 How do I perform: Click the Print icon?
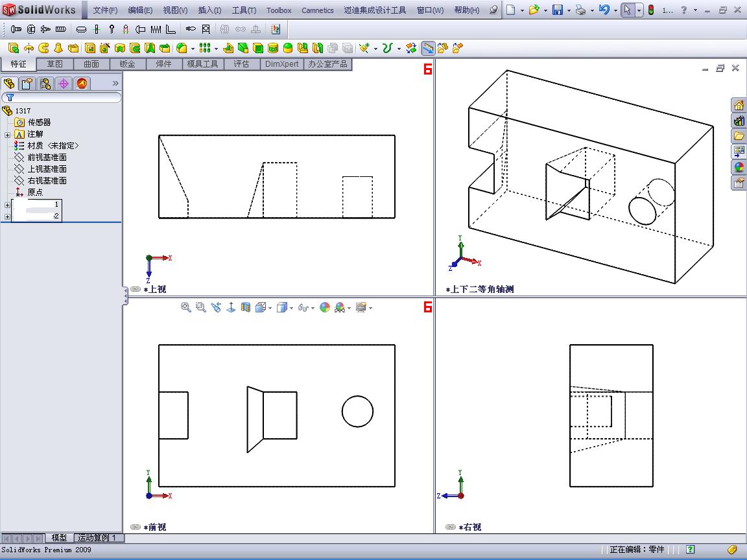click(x=581, y=10)
